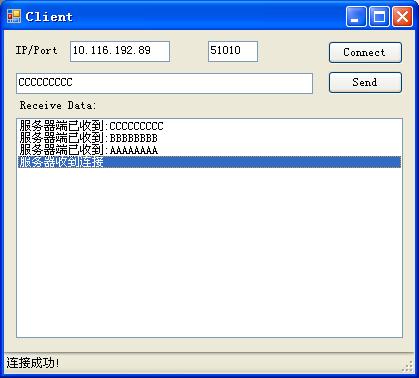This screenshot has width=419, height=378.
Task: Select list row '服务器端已收到:CCCCCCCCC'
Action: [209, 126]
